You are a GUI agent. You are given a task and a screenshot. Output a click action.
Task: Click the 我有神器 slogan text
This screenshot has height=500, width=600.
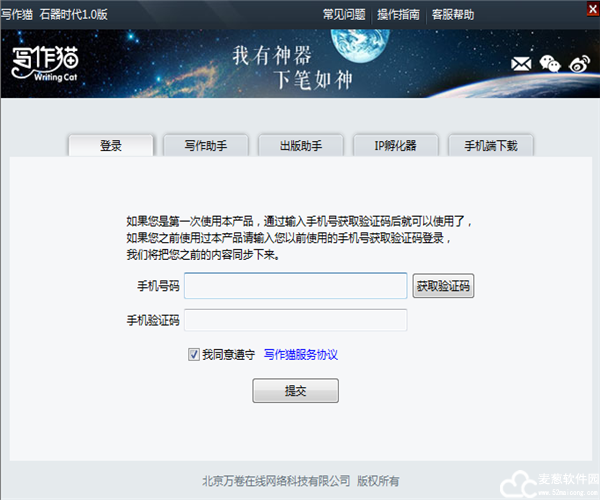(x=272, y=55)
